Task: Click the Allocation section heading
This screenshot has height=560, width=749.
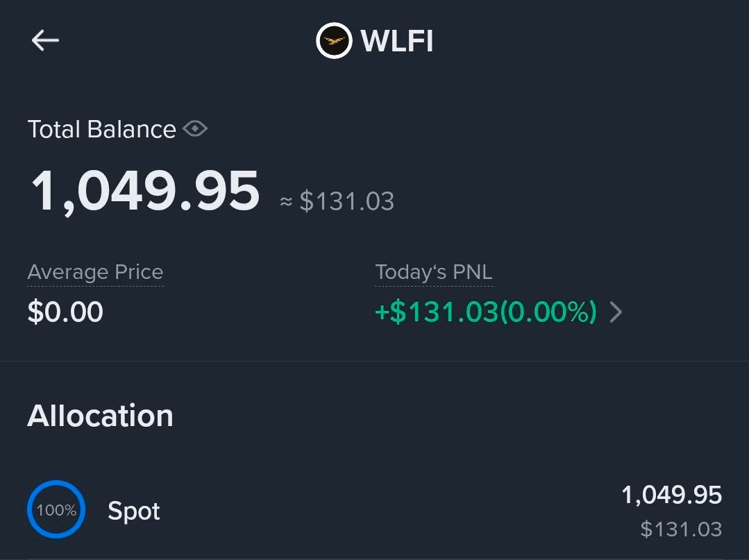Action: point(100,416)
